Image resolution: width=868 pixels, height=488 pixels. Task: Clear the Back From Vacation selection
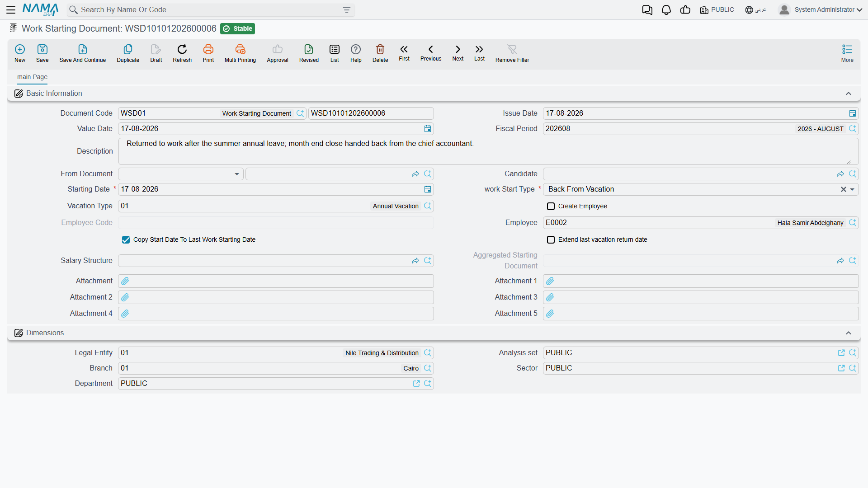tap(843, 190)
